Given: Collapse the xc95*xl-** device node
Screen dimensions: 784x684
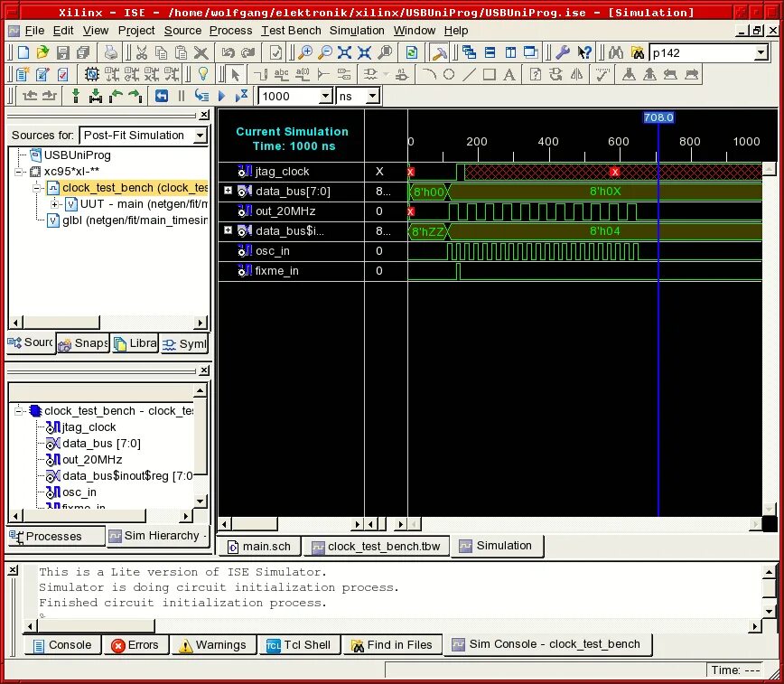Looking at the screenshot, I should click(x=18, y=172).
